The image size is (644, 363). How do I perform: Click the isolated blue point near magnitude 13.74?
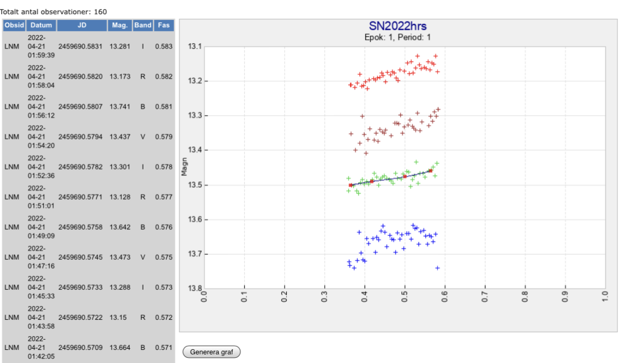click(437, 268)
